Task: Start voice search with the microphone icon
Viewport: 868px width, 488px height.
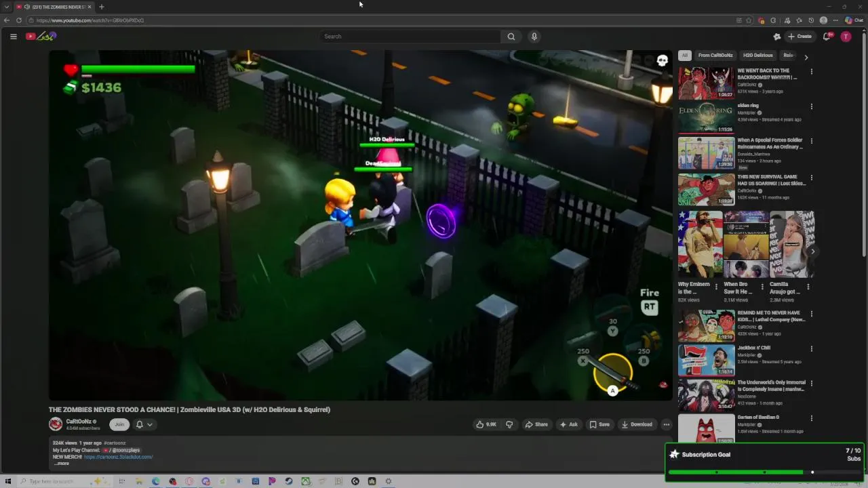Action: pyautogui.click(x=534, y=37)
